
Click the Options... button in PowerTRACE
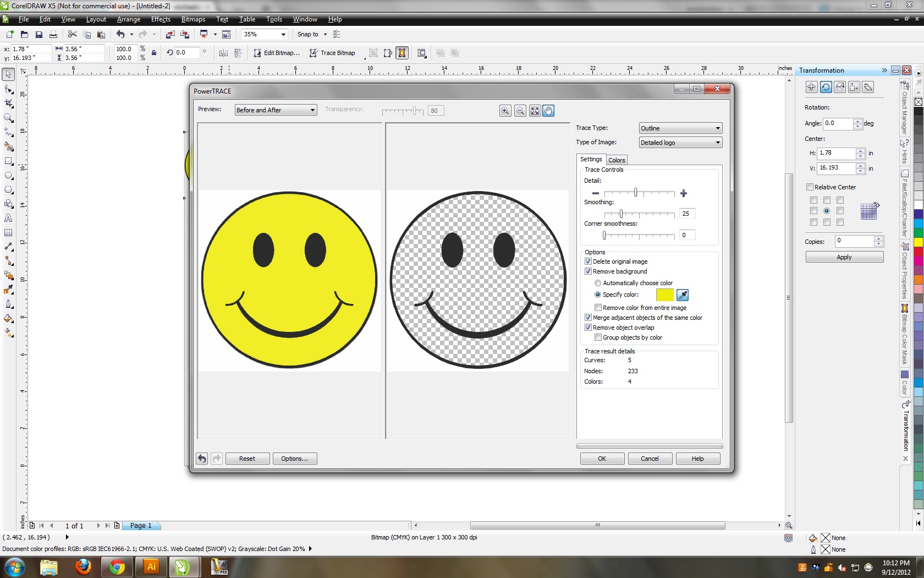295,459
